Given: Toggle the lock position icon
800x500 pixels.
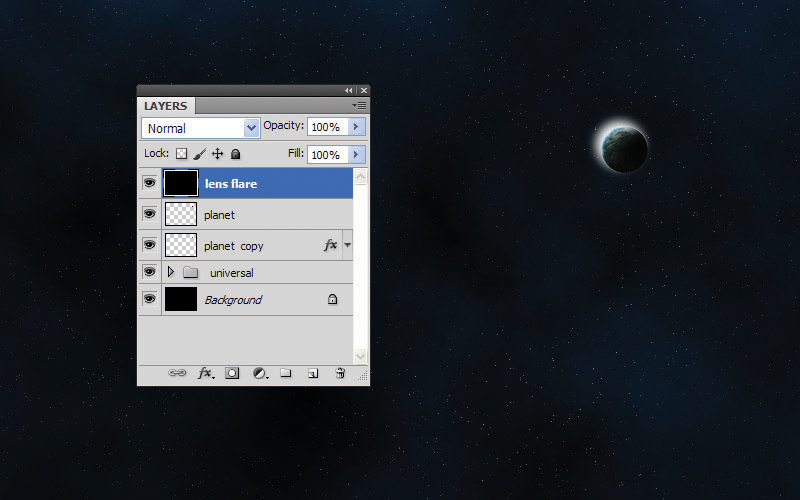Looking at the screenshot, I should [218, 154].
